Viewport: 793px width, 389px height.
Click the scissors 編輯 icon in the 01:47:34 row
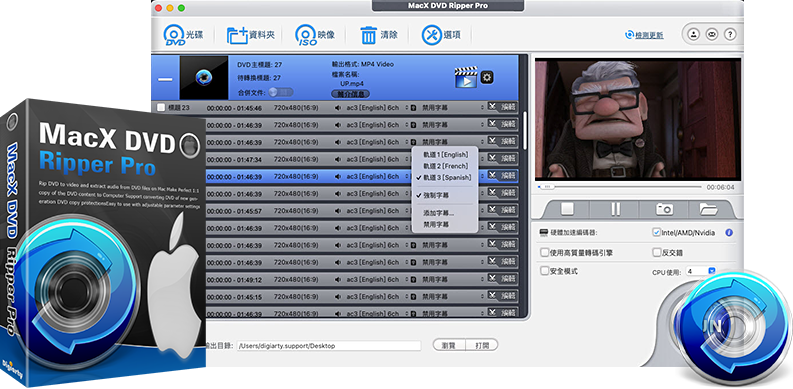[493, 159]
